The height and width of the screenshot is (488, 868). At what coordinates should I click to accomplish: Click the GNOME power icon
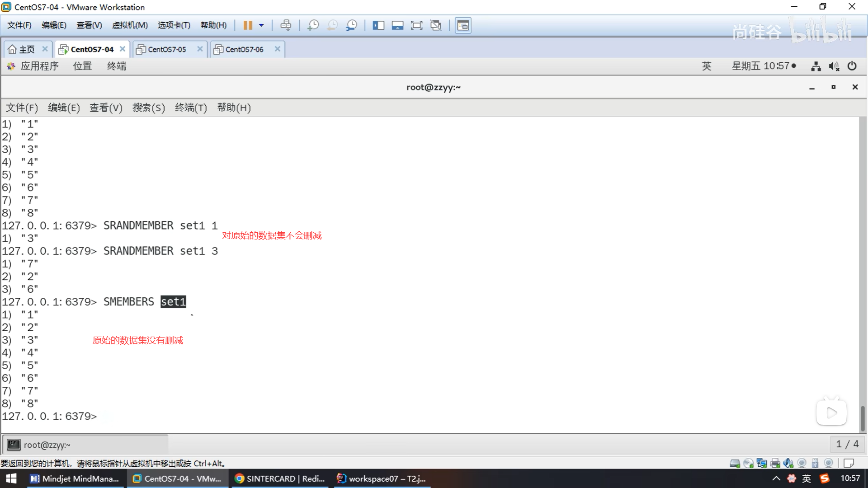[852, 66]
